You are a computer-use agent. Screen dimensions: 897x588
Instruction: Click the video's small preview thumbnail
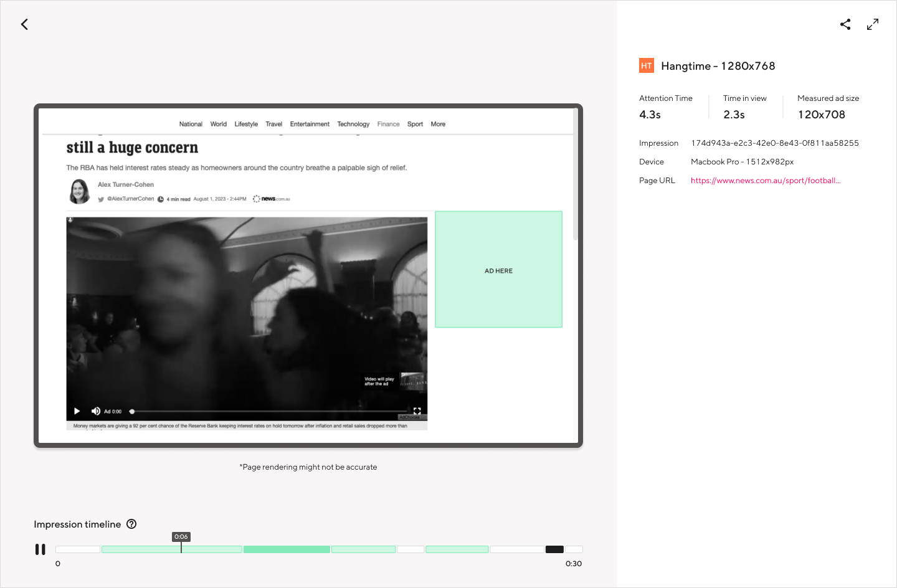(x=412, y=380)
